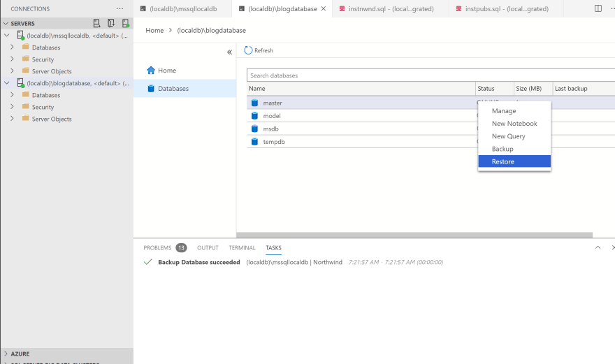Click the tempdb database icon
The width and height of the screenshot is (615, 364).
254,142
